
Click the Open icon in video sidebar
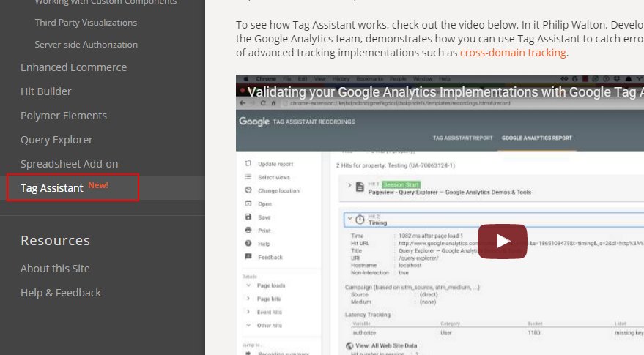[x=248, y=203]
